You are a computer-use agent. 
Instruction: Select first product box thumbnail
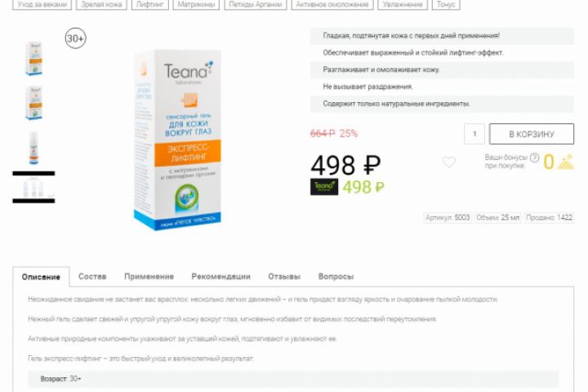tap(33, 59)
